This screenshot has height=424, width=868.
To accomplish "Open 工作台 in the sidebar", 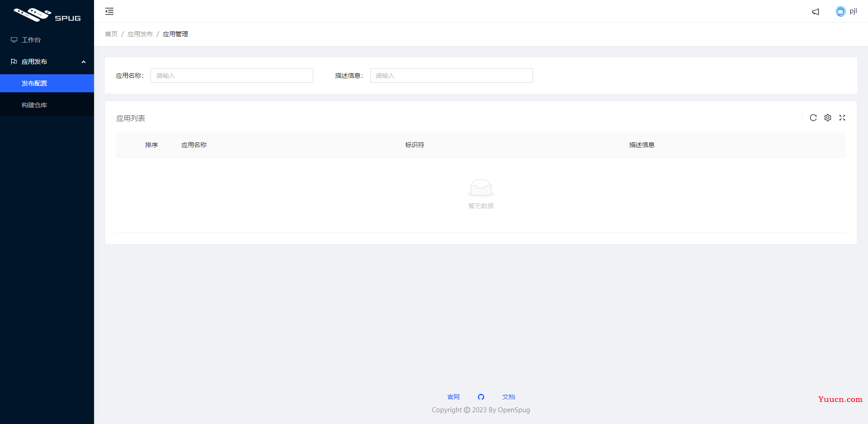I will pos(47,40).
